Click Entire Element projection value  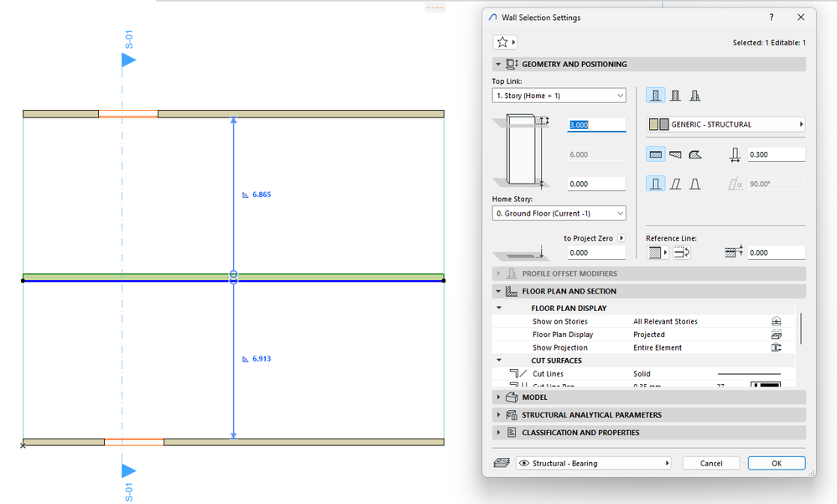point(658,347)
